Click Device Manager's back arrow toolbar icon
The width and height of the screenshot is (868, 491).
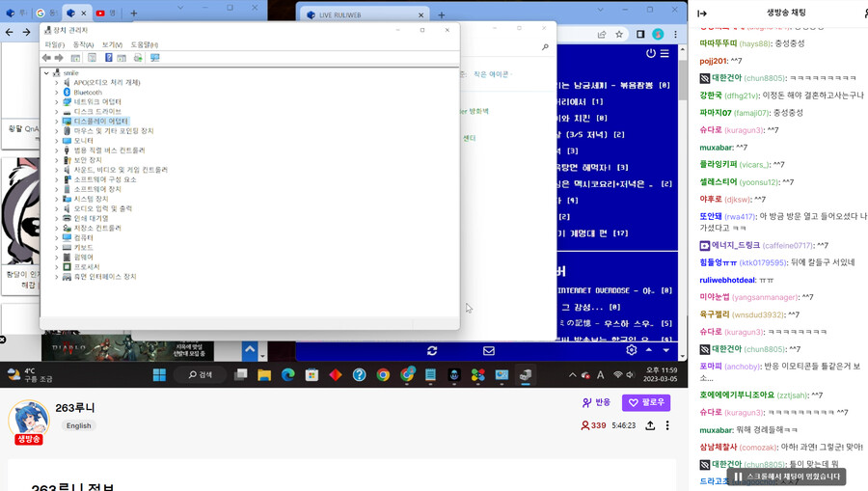(x=46, y=58)
